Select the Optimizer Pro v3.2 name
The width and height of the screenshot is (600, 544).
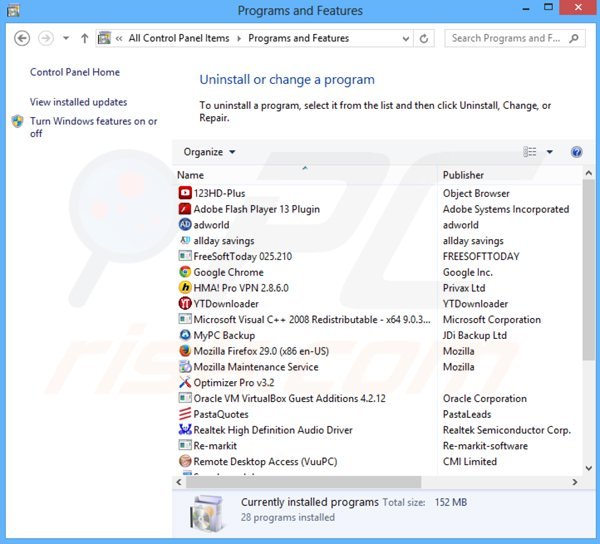(234, 383)
